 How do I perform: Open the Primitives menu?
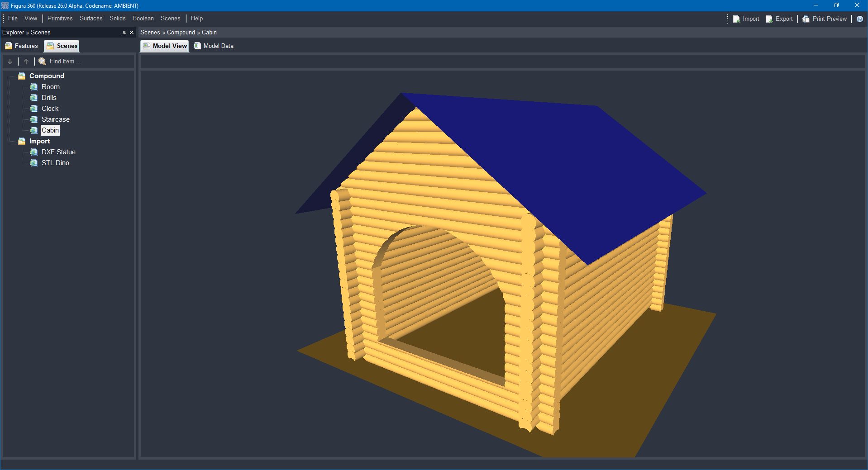click(60, 18)
